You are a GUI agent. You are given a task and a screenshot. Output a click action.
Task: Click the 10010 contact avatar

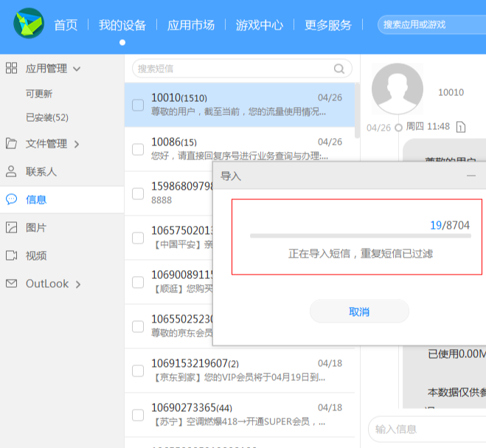pos(398,89)
